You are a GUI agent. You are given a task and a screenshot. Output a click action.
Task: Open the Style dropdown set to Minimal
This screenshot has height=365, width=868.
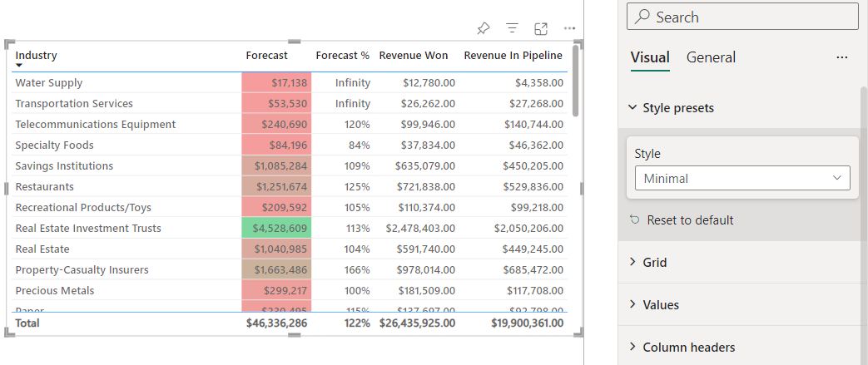[x=742, y=178]
